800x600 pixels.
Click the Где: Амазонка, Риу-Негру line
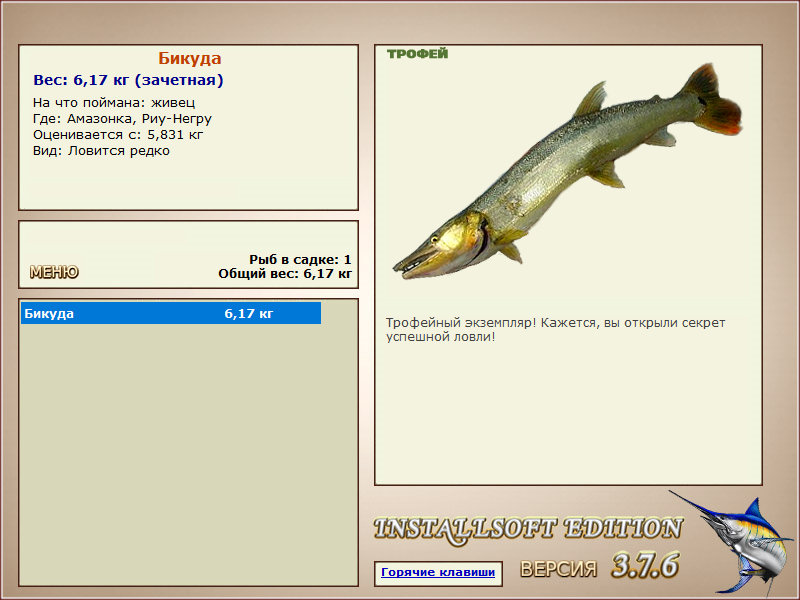pyautogui.click(x=122, y=119)
